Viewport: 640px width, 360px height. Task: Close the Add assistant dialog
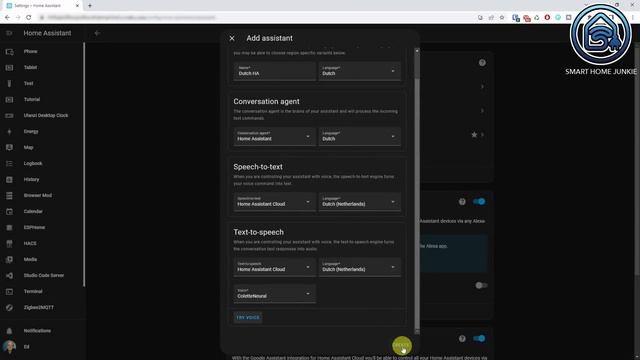[x=232, y=38]
